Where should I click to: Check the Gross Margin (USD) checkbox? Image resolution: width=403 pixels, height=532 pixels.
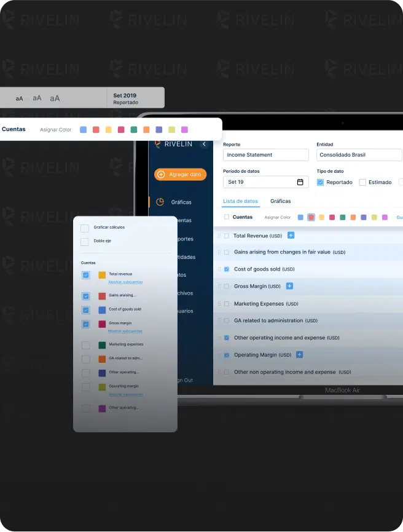[x=227, y=287]
